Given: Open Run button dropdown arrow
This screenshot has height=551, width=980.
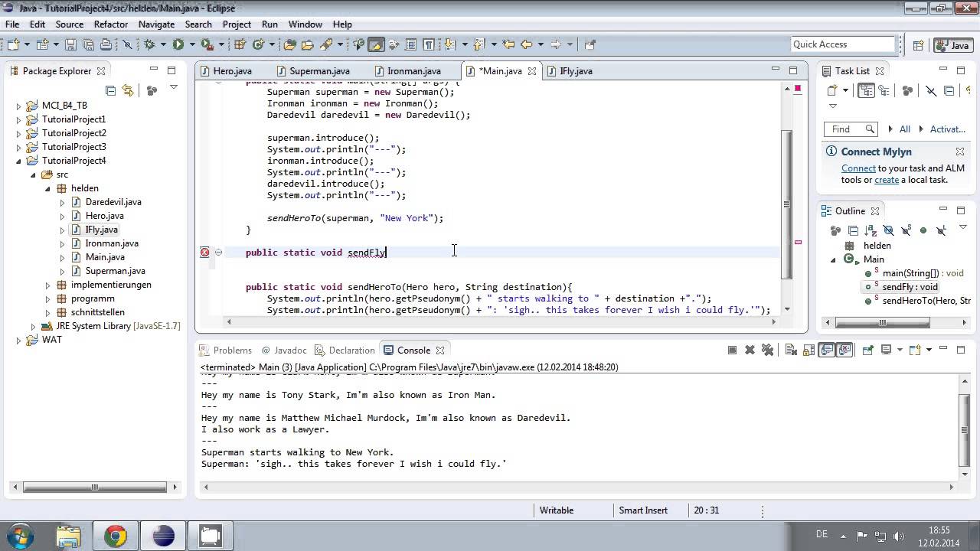Looking at the screenshot, I should [192, 44].
